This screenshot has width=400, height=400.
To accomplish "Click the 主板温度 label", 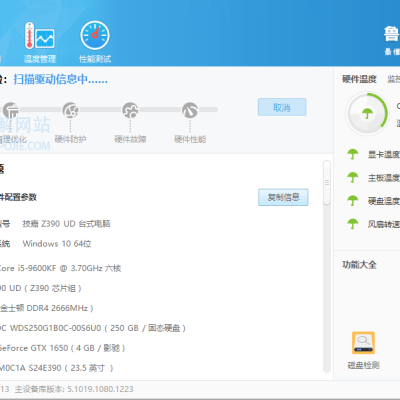I will [x=384, y=178].
